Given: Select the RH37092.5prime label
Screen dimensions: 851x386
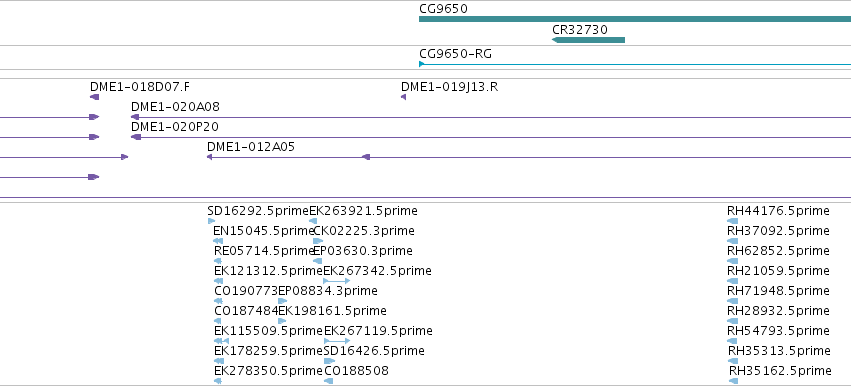Looking at the screenshot, I should pyautogui.click(x=778, y=231).
